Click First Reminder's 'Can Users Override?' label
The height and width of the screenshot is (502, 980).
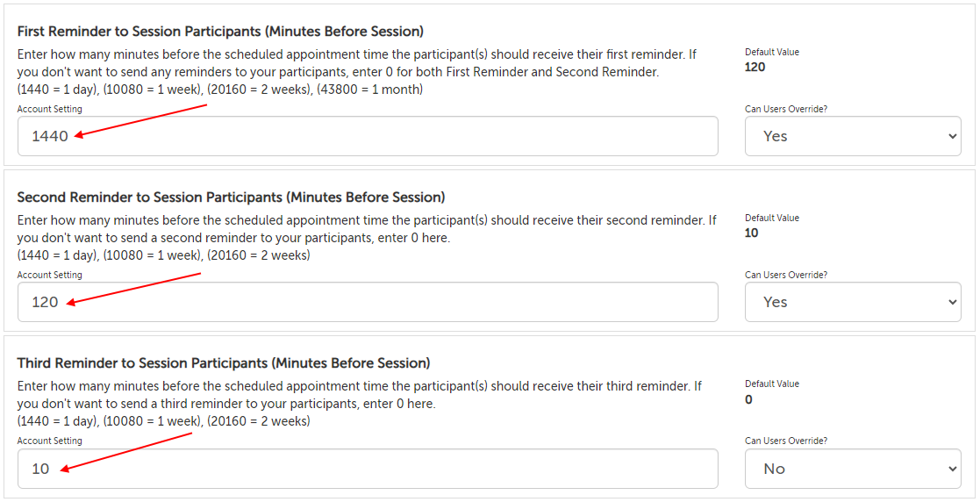tap(786, 110)
